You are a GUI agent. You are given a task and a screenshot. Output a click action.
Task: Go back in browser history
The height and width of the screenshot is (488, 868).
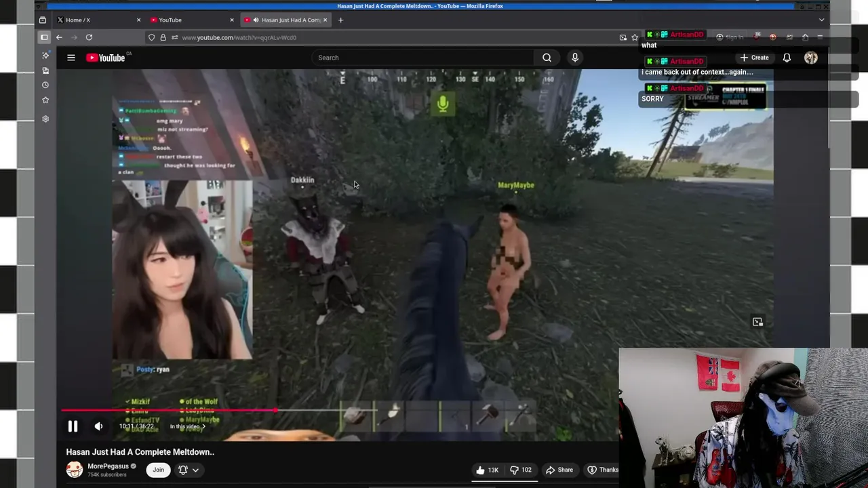pos(59,37)
